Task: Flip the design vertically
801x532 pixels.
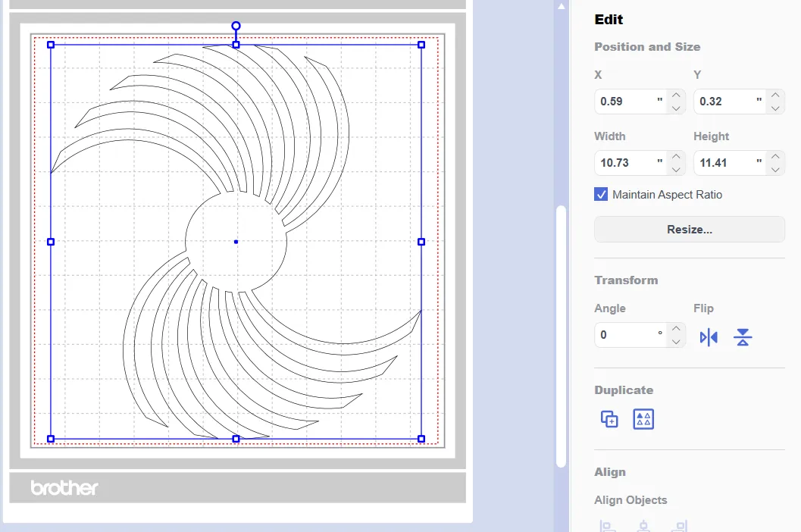Action: click(x=743, y=337)
